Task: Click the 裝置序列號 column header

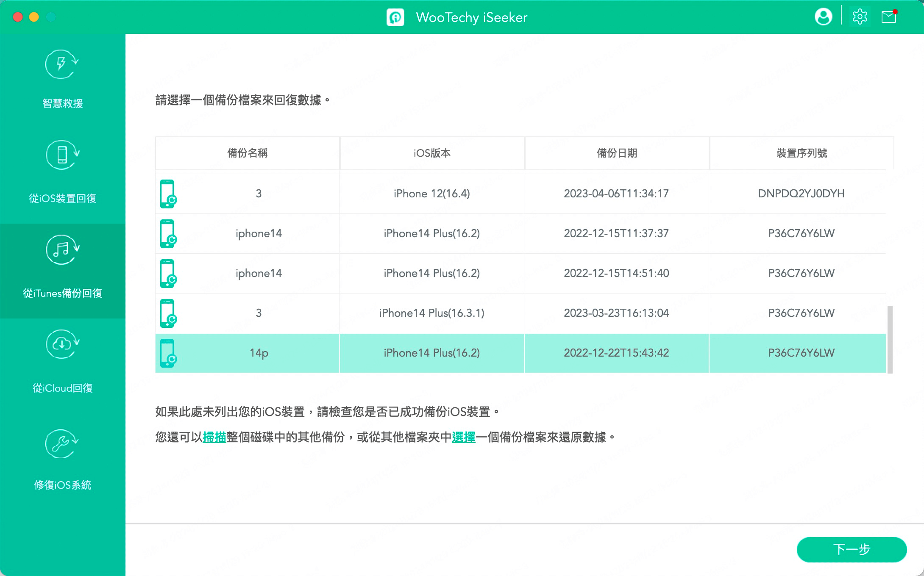Action: tap(802, 153)
